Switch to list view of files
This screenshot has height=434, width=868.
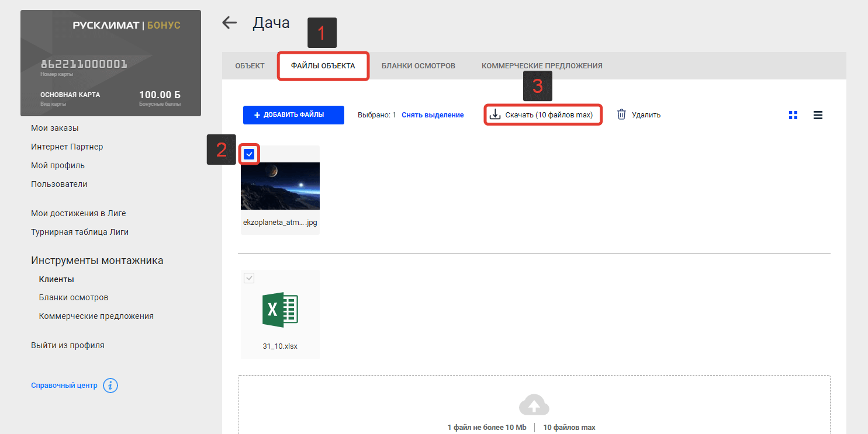(818, 115)
